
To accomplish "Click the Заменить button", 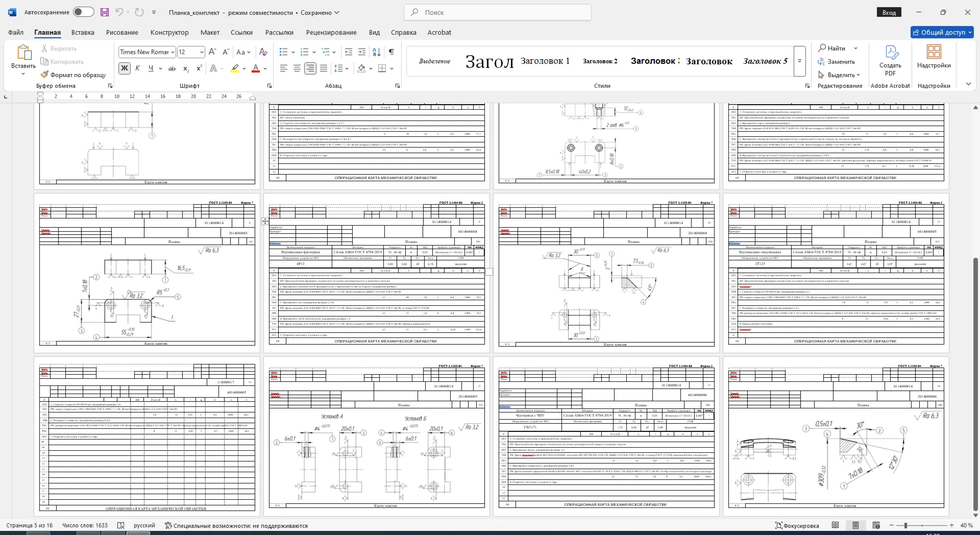I will click(836, 62).
